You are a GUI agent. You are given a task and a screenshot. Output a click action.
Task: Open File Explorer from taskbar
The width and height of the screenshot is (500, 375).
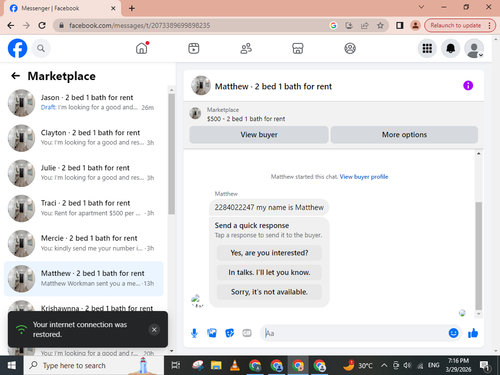click(x=216, y=365)
